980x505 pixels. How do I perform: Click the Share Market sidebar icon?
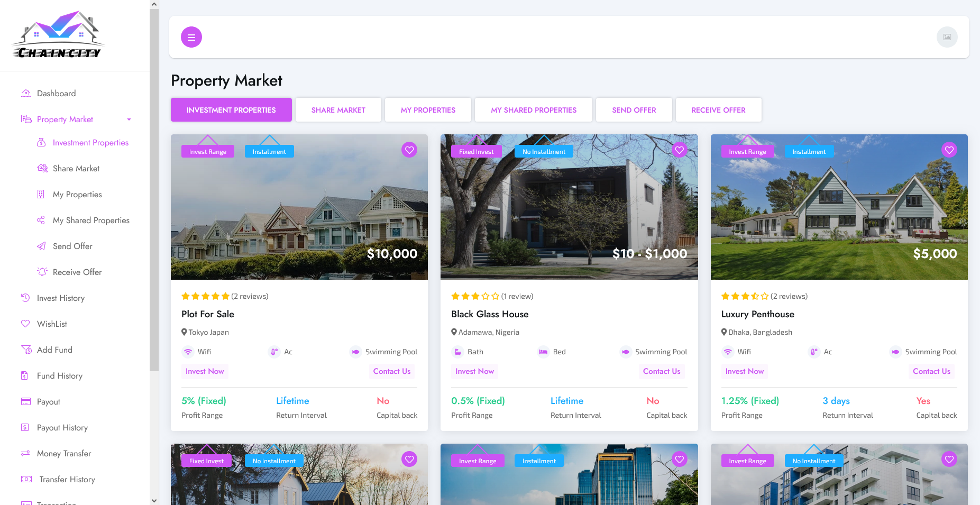42,169
